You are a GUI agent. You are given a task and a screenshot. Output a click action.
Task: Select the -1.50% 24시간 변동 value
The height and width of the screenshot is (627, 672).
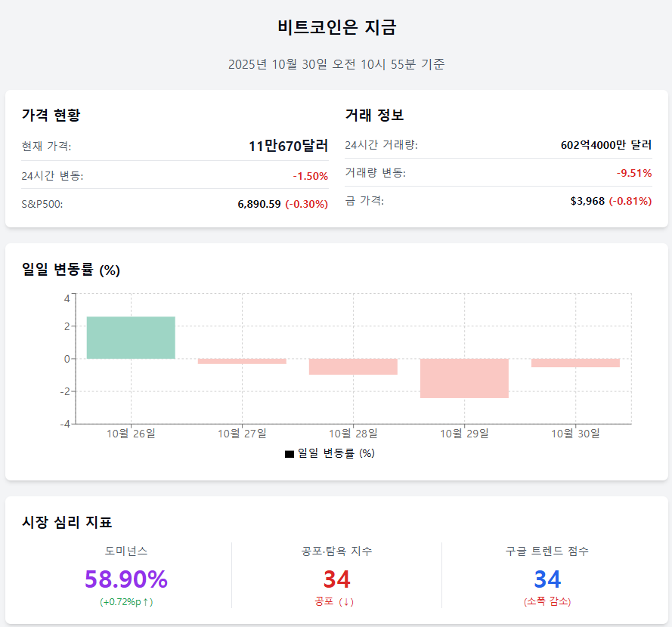[x=310, y=176]
